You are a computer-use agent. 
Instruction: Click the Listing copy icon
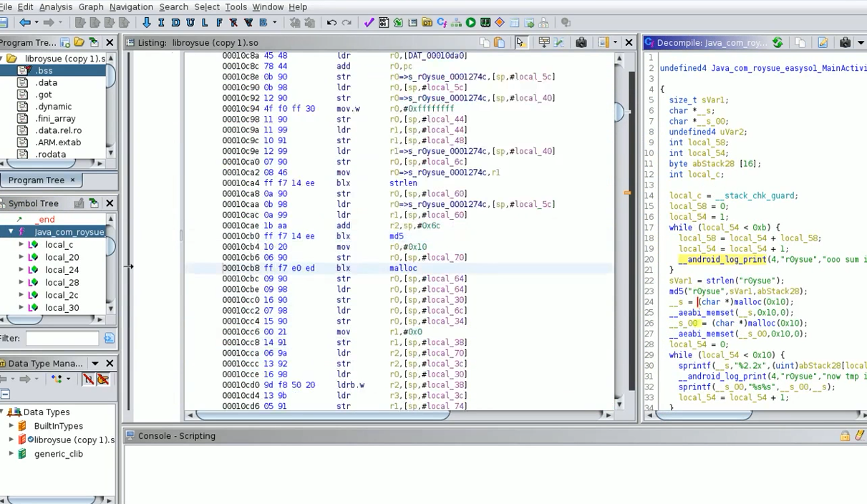click(485, 43)
